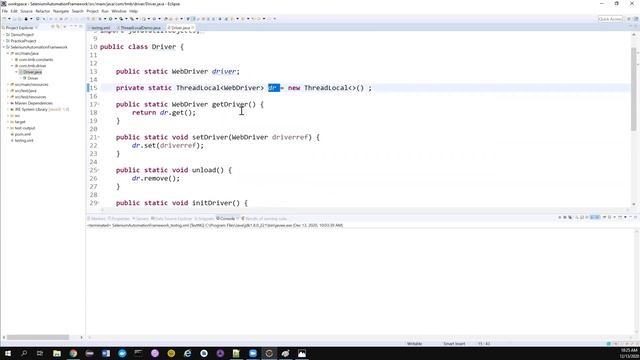Open the Refactor menu
This screenshot has width=640, height=360.
(x=42, y=11)
